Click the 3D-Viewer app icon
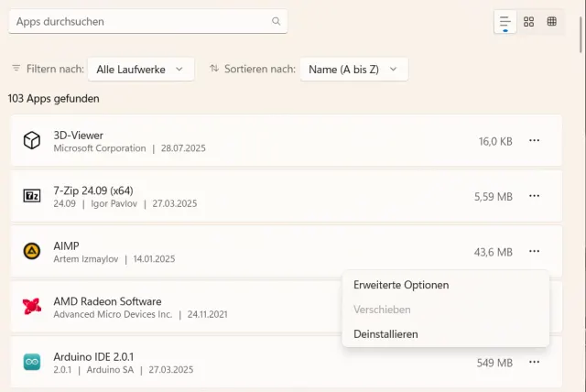Viewport: 586px width, 392px height. pyautogui.click(x=32, y=141)
